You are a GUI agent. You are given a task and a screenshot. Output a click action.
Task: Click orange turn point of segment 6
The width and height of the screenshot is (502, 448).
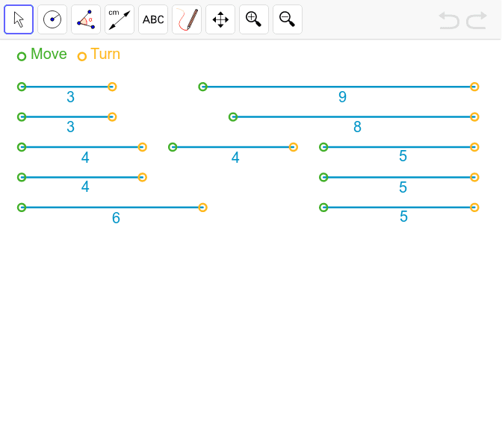coord(202,208)
